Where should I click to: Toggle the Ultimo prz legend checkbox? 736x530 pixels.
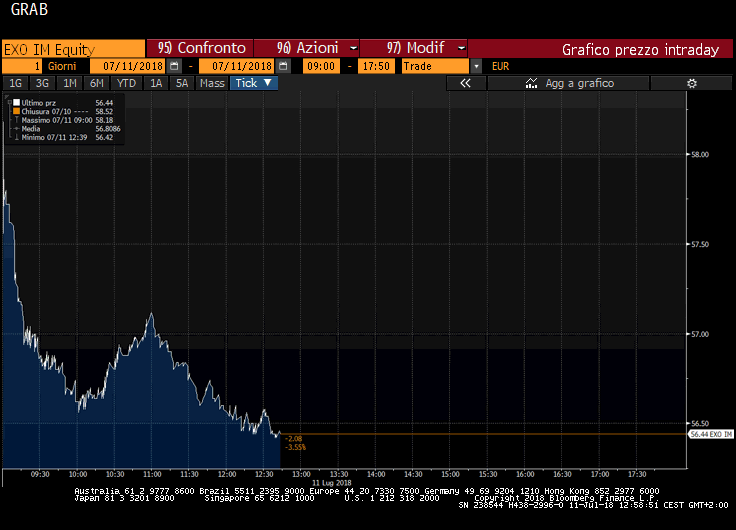pos(16,102)
